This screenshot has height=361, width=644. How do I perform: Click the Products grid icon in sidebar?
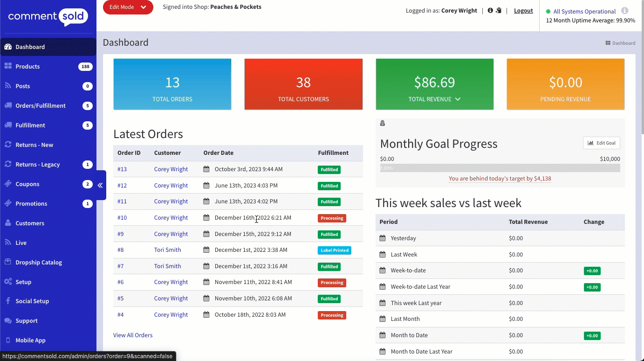[x=8, y=66]
